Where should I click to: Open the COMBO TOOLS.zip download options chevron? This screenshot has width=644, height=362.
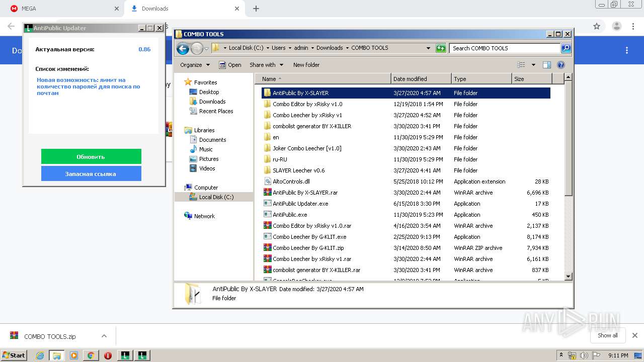pyautogui.click(x=104, y=336)
